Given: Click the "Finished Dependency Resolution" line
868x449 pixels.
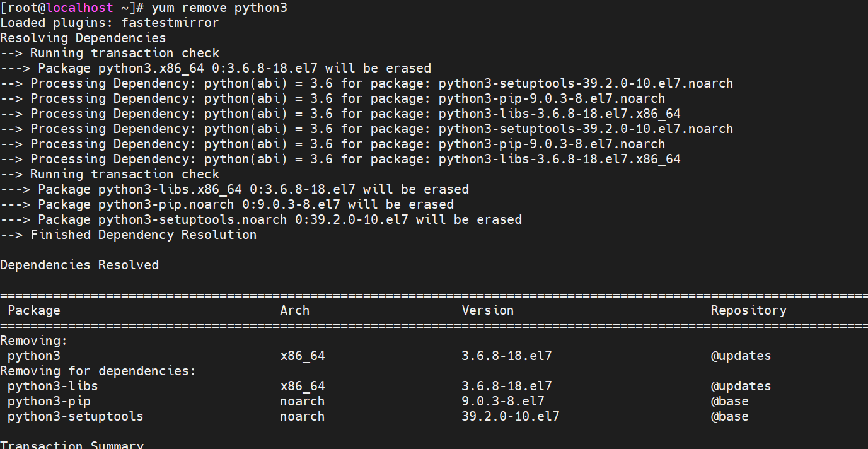Looking at the screenshot, I should click(x=143, y=235).
